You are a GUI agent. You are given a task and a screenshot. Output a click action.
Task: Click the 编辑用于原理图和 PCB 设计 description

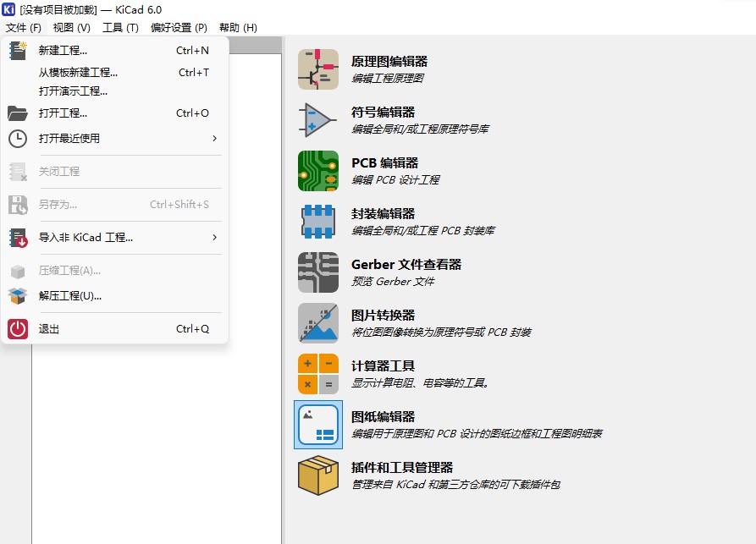click(477, 434)
